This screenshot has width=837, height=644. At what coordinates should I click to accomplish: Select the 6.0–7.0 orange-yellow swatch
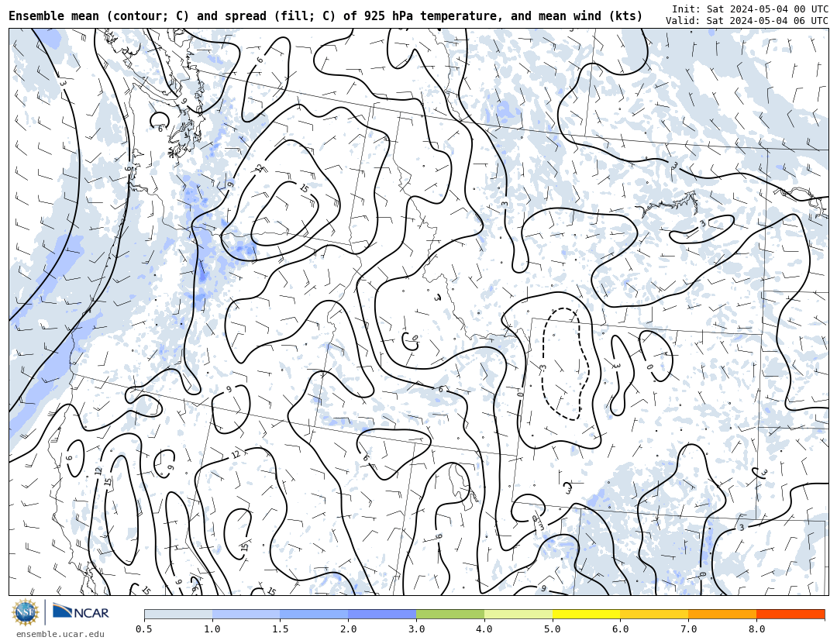pos(654,614)
